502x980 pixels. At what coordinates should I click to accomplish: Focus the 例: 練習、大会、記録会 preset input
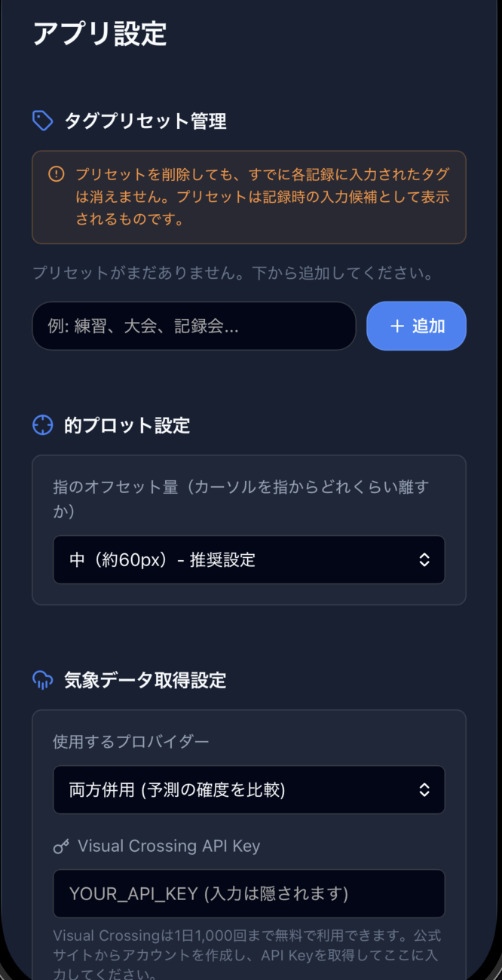[194, 326]
